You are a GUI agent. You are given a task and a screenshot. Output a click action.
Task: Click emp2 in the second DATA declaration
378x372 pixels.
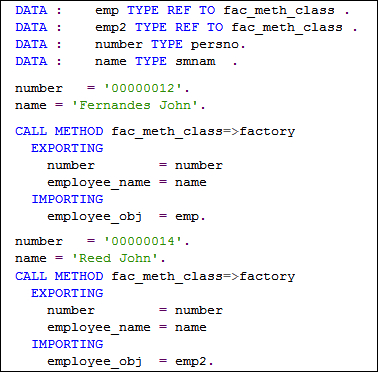[x=111, y=28]
